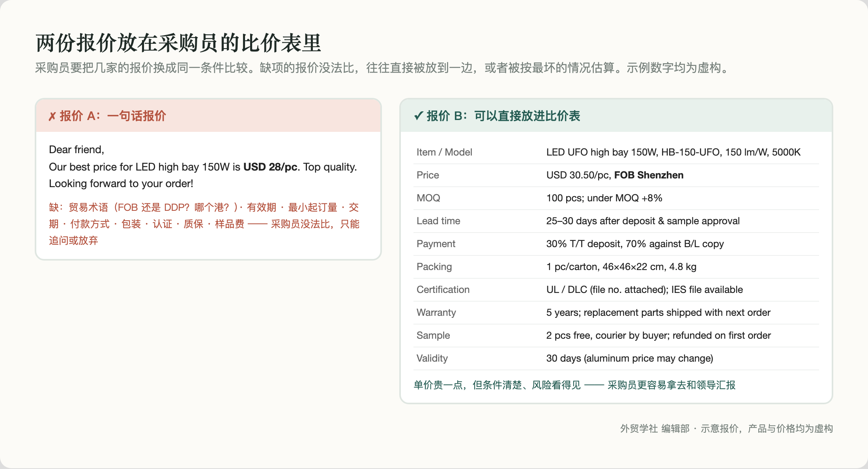Click the green ✓ mark before 报价 B

(x=419, y=116)
